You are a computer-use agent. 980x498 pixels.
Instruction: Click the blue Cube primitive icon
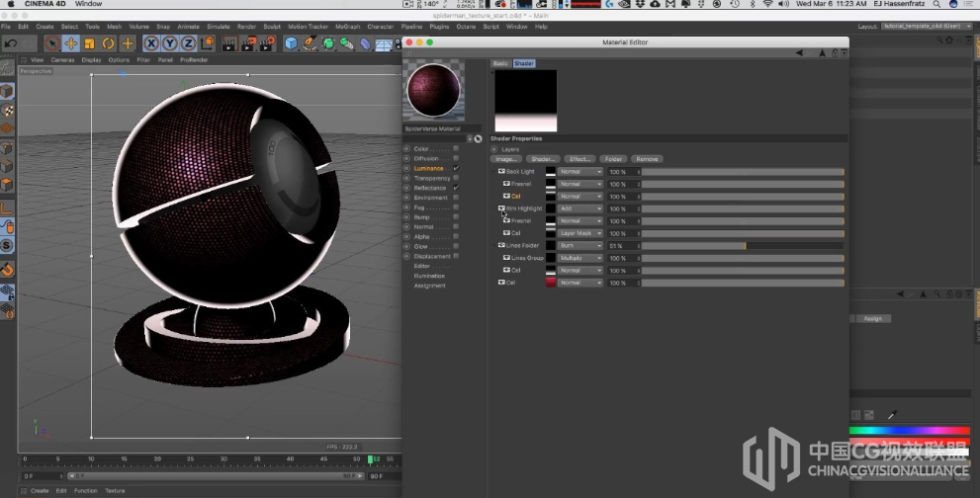point(291,43)
